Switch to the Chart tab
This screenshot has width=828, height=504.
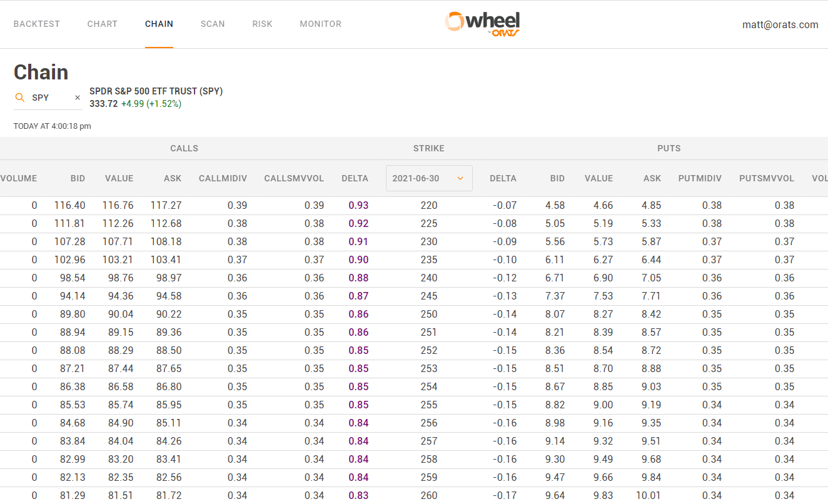[x=103, y=24]
